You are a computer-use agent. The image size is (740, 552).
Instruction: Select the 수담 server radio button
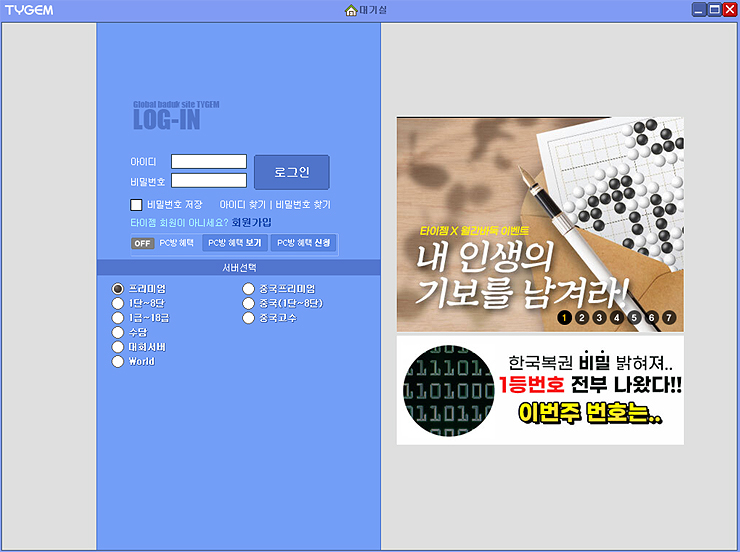tap(118, 332)
